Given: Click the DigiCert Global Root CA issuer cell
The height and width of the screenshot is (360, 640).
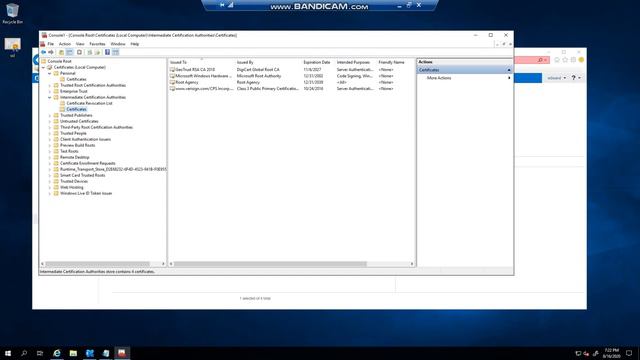Looking at the screenshot, I should pos(258,70).
